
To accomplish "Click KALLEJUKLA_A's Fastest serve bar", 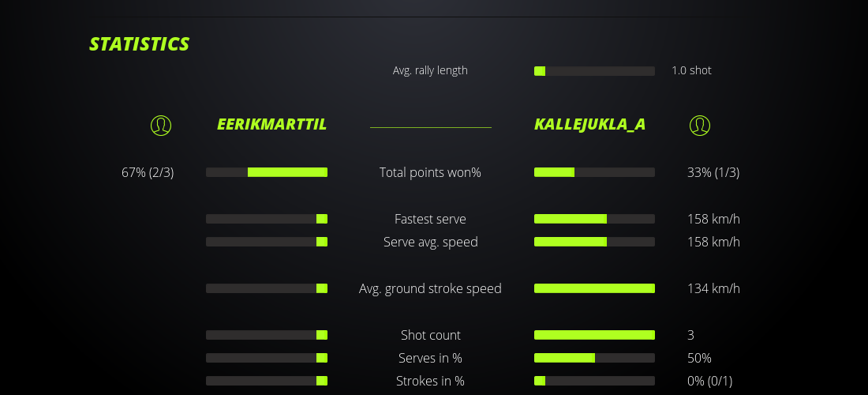I will 594,219.
